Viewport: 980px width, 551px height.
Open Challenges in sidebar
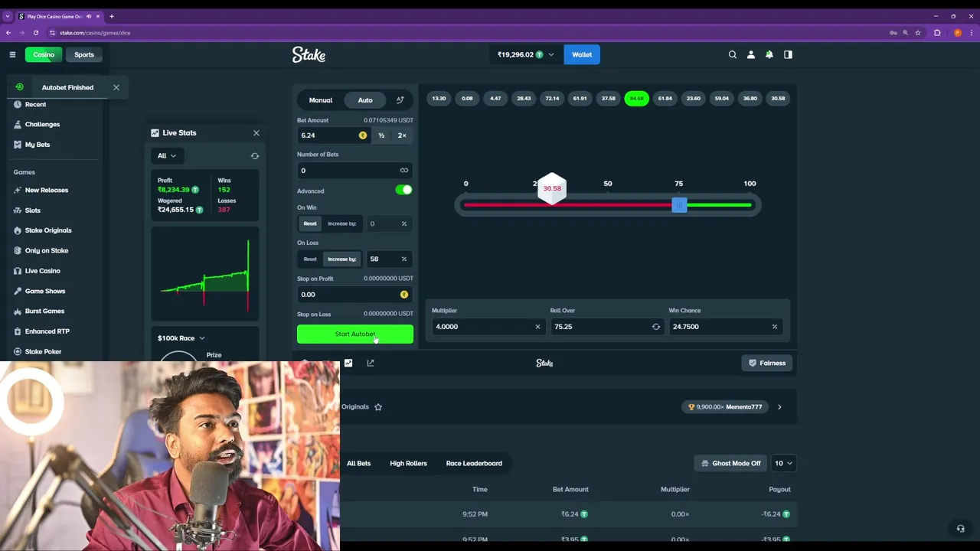(x=42, y=124)
